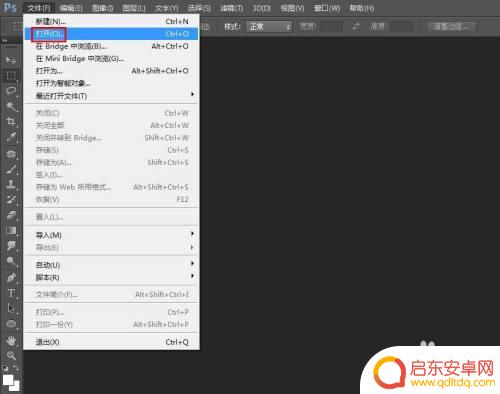500x394 pixels.
Task: Select the Path Selection tool
Action: pyautogui.click(x=11, y=308)
